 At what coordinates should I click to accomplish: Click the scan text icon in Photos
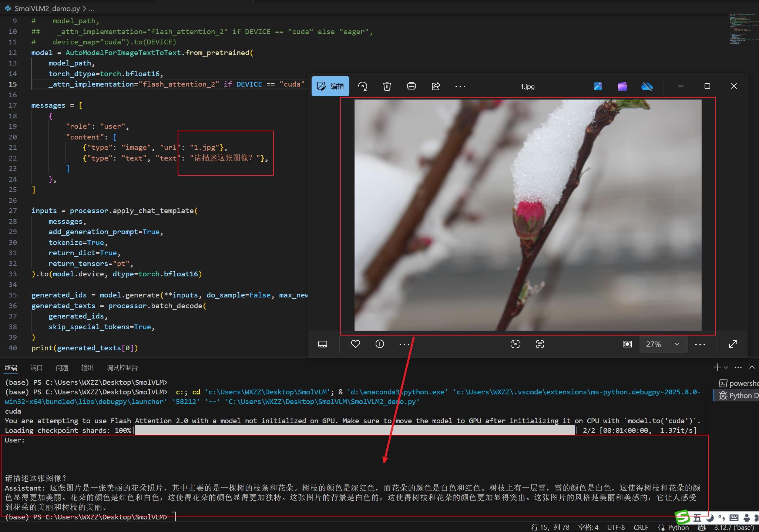[x=540, y=344]
